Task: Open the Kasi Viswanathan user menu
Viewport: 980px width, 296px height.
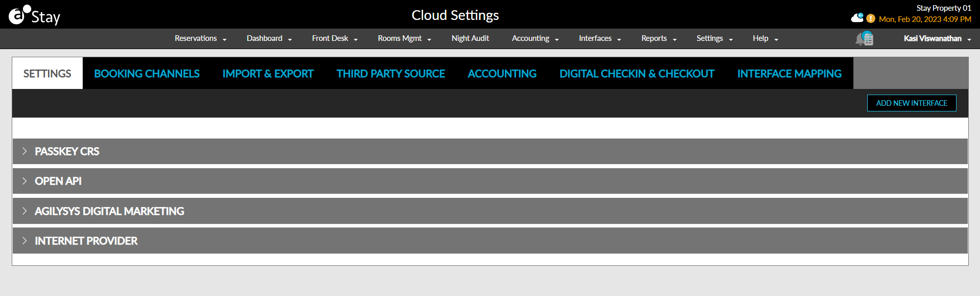Action: tap(937, 38)
